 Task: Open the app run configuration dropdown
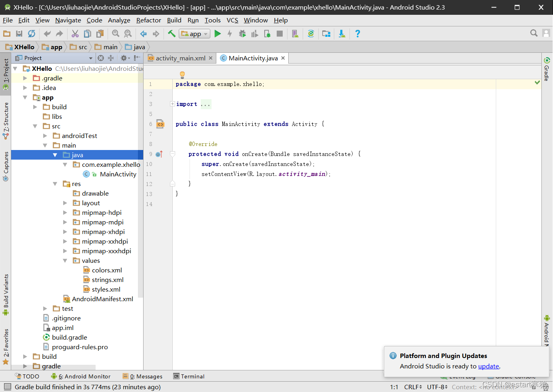coord(195,34)
